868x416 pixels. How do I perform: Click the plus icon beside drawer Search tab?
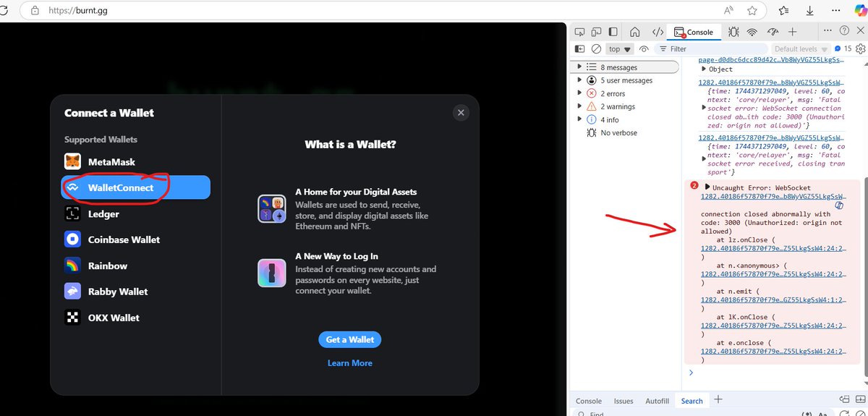718,399
